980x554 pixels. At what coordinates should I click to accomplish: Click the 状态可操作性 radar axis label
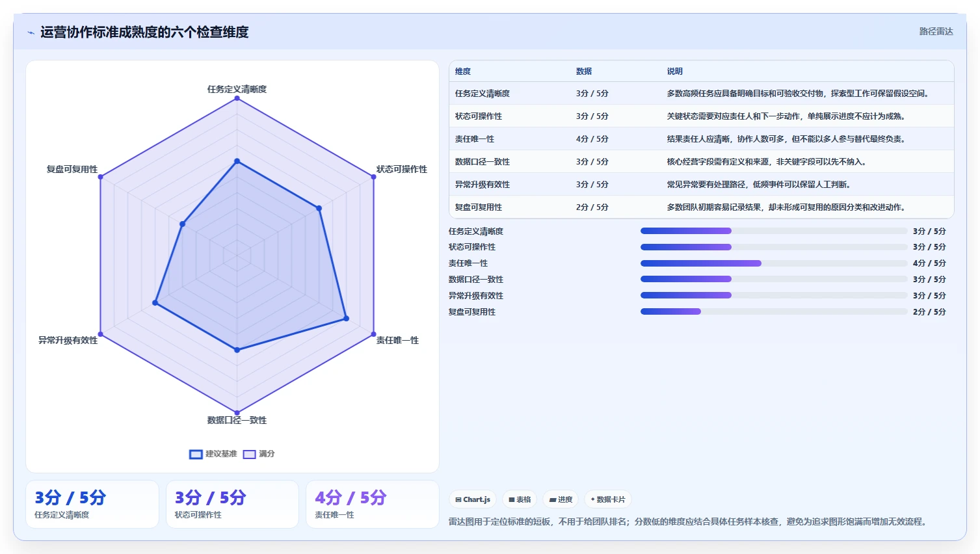[x=402, y=169]
